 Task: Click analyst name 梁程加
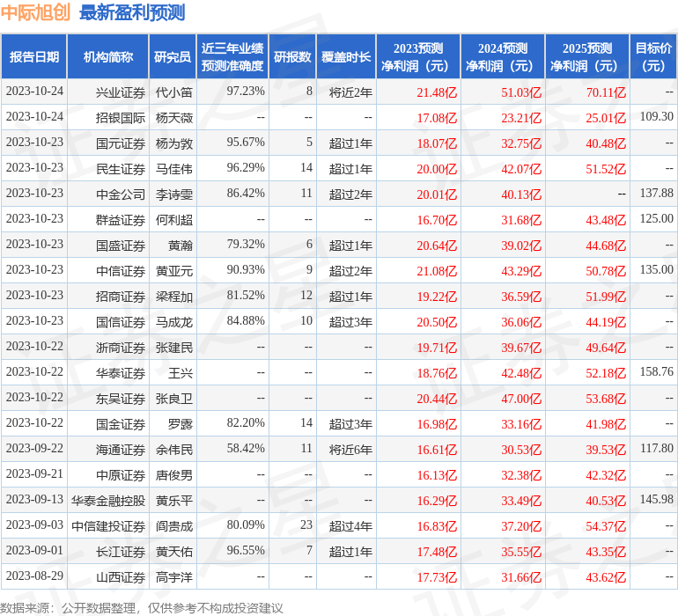coord(173,296)
